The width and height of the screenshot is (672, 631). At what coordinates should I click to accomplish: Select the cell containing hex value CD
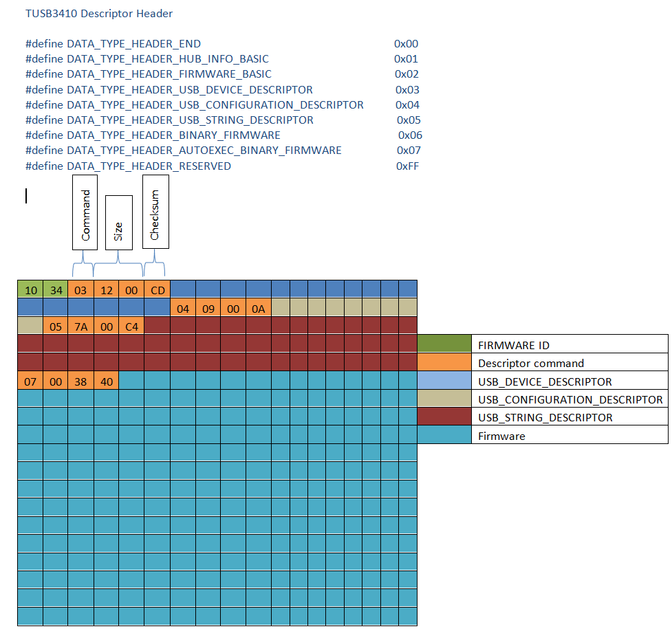coord(157,290)
